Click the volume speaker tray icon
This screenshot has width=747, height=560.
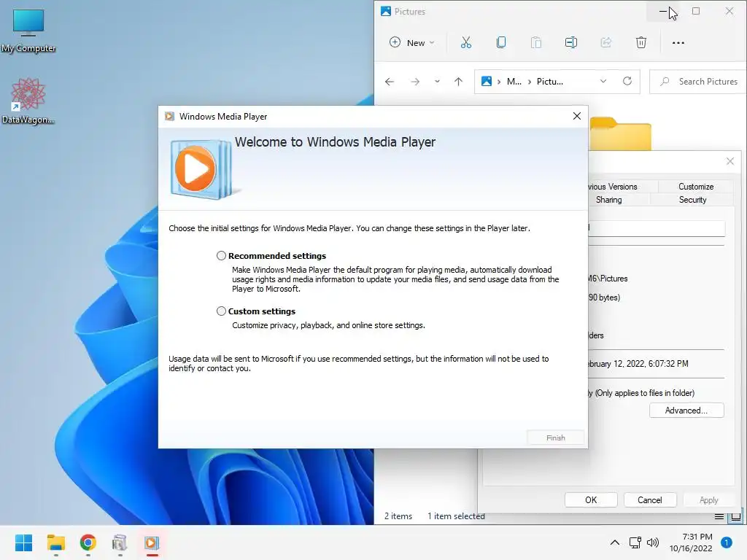[653, 542]
